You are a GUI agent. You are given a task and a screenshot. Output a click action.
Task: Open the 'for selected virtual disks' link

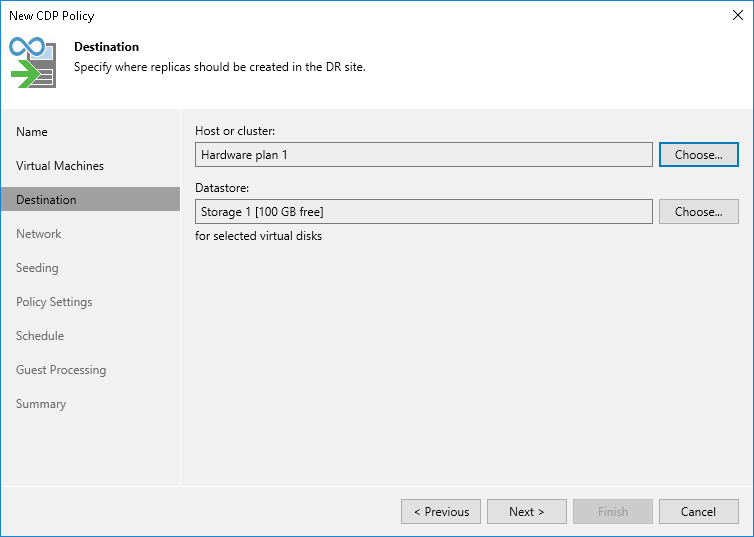tap(258, 236)
